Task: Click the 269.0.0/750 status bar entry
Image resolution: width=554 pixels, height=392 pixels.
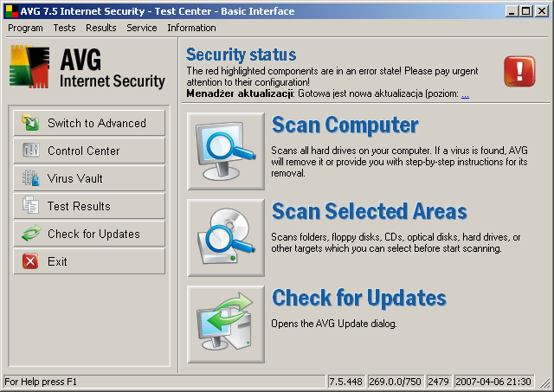Action: pyautogui.click(x=395, y=382)
